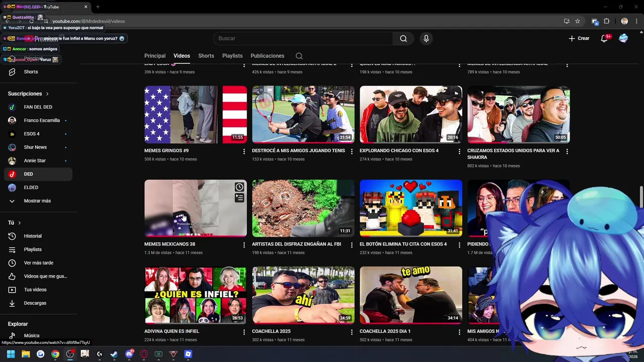Open a new browser tab
The image size is (644, 362).
coord(98,7)
